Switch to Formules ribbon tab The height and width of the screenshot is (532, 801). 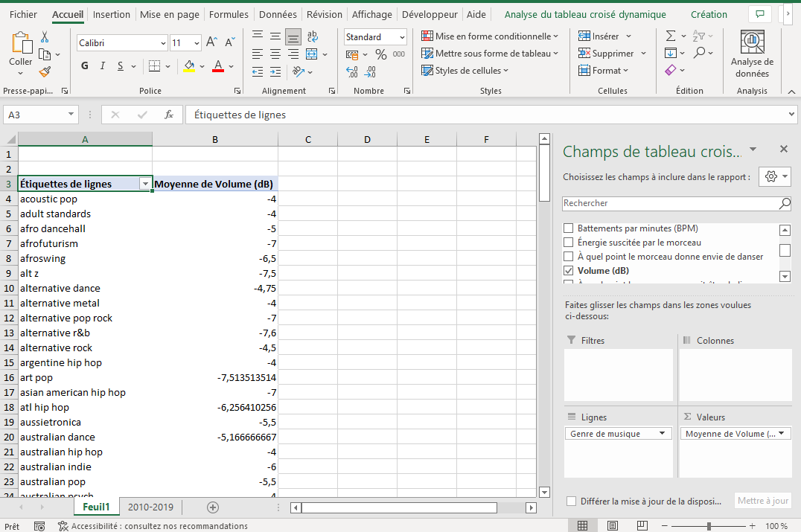point(229,14)
